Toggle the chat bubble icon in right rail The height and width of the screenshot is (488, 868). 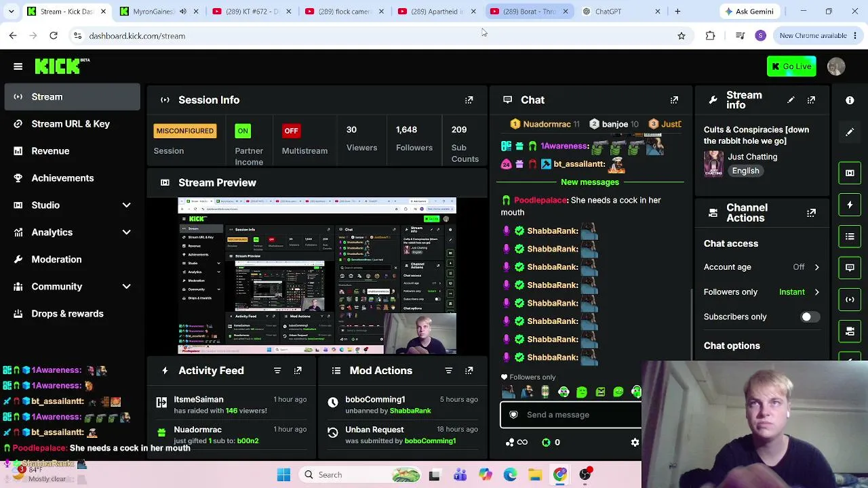[850, 268]
